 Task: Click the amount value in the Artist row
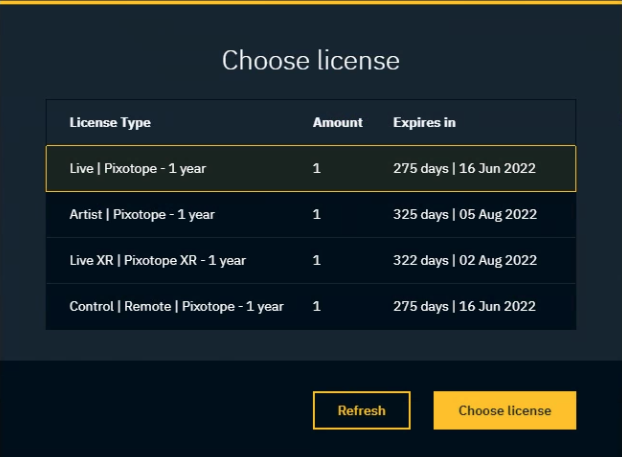point(317,214)
